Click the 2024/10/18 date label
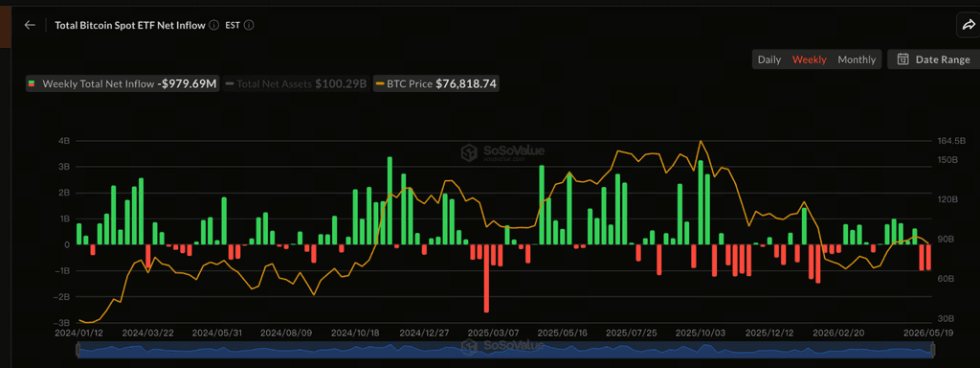Screen dimensions: 980x368 coord(355,333)
